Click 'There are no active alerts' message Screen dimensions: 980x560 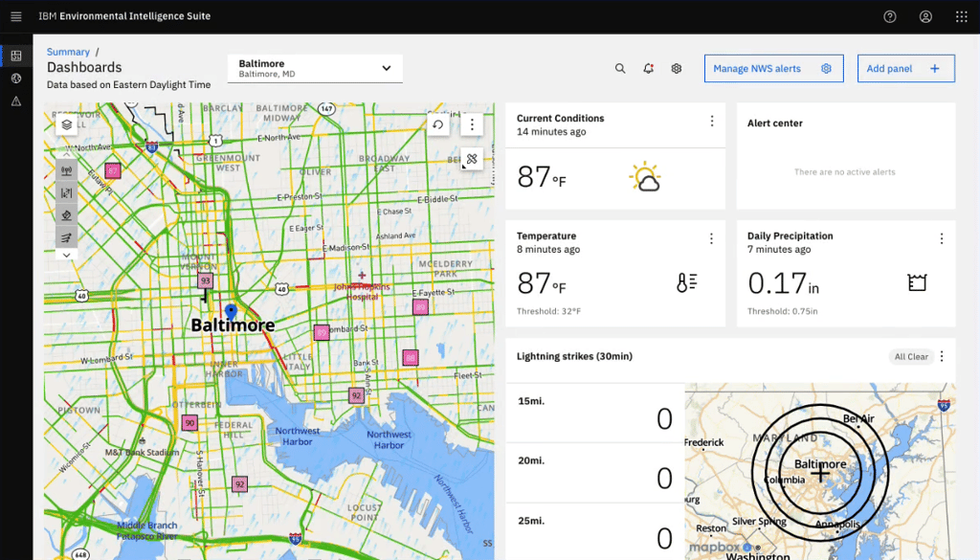[844, 172]
